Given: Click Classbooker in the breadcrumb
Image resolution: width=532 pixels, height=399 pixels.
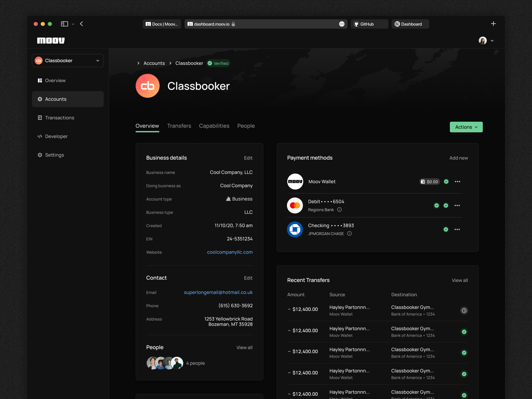Looking at the screenshot, I should [189, 63].
